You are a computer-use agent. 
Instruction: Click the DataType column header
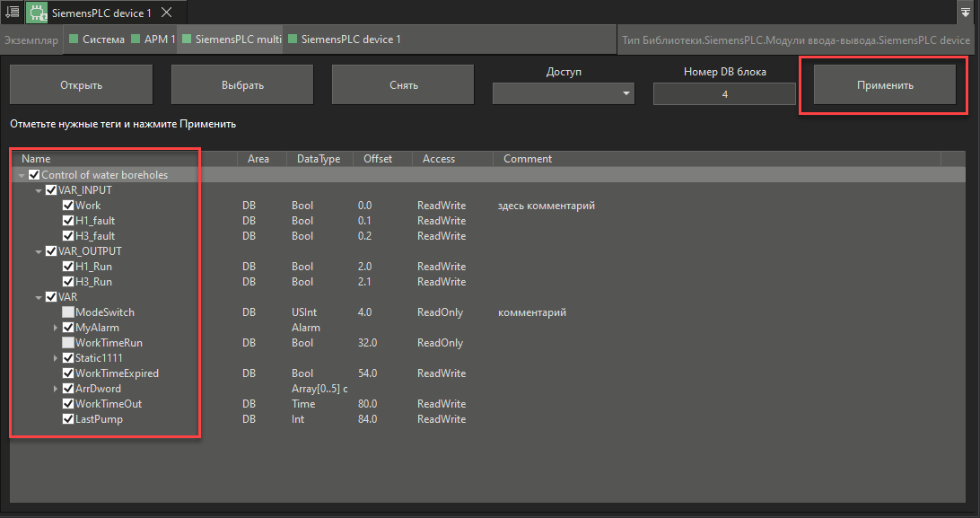click(x=319, y=159)
